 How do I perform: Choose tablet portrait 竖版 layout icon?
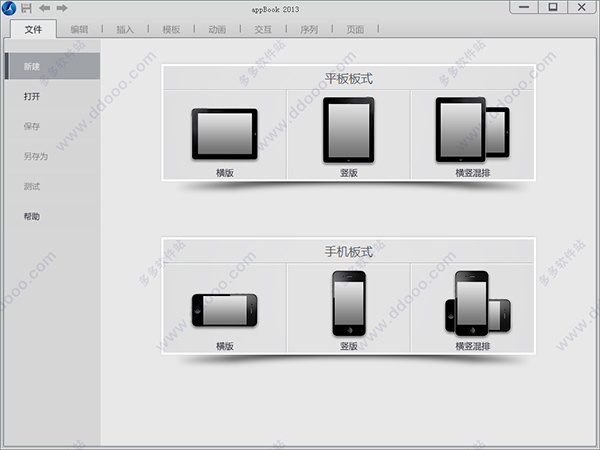click(x=349, y=130)
